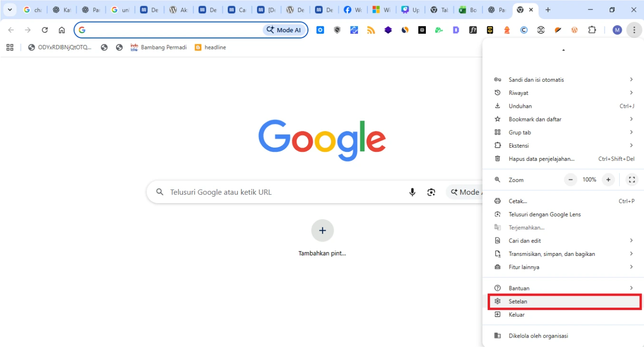Screen dimensions: 644x347
Task: Switch to the Microsoft 'Wi' tab
Action: [381, 9]
